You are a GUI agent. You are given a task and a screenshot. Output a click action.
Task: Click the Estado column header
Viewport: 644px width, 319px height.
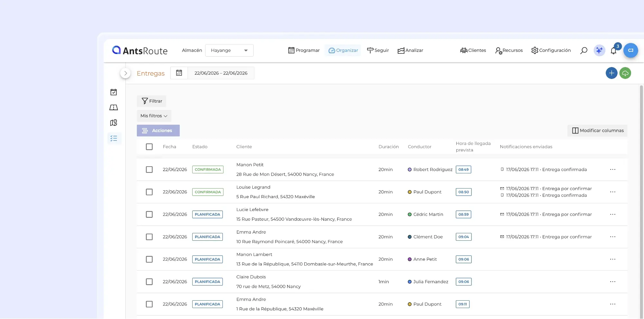pyautogui.click(x=200, y=147)
